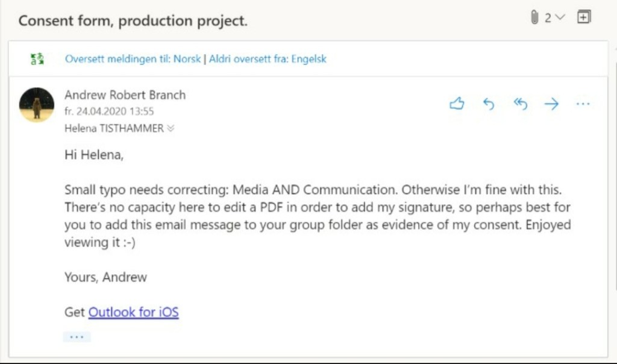Show hidden message history with bottom ellipsis
Viewport: 617px width, 364px height.
pyautogui.click(x=77, y=336)
